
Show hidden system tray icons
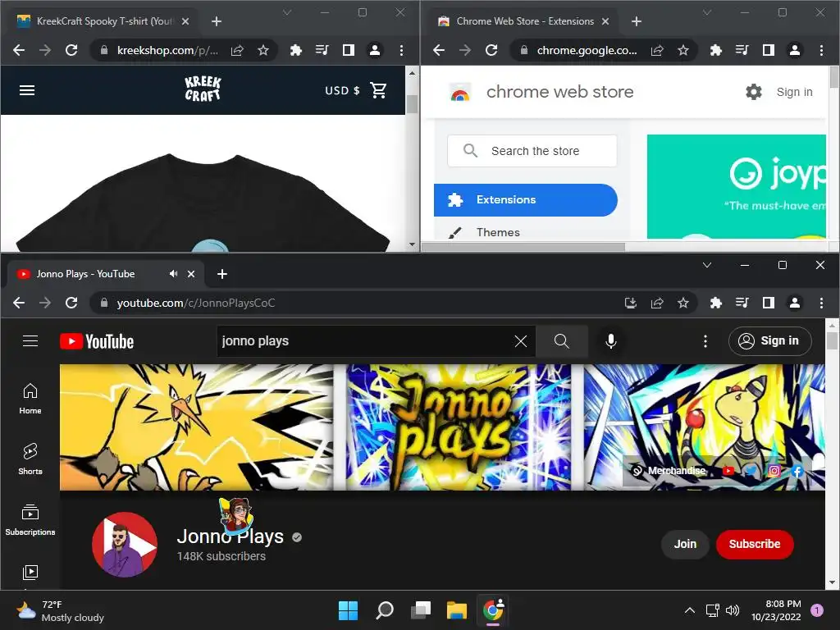point(690,610)
